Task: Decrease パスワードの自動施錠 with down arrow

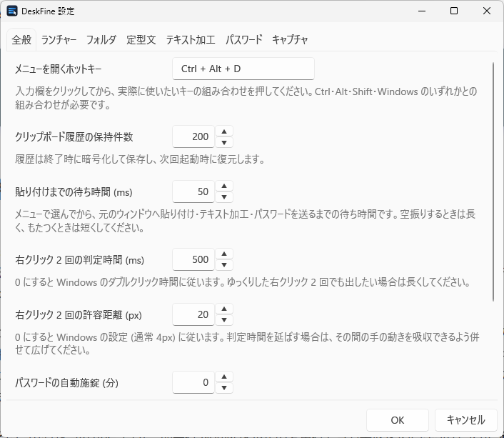Action: [x=224, y=388]
